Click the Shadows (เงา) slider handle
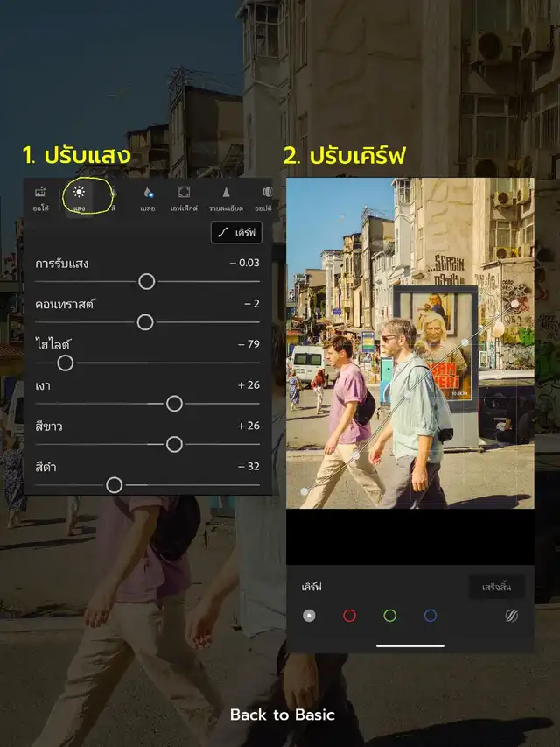 (x=174, y=403)
